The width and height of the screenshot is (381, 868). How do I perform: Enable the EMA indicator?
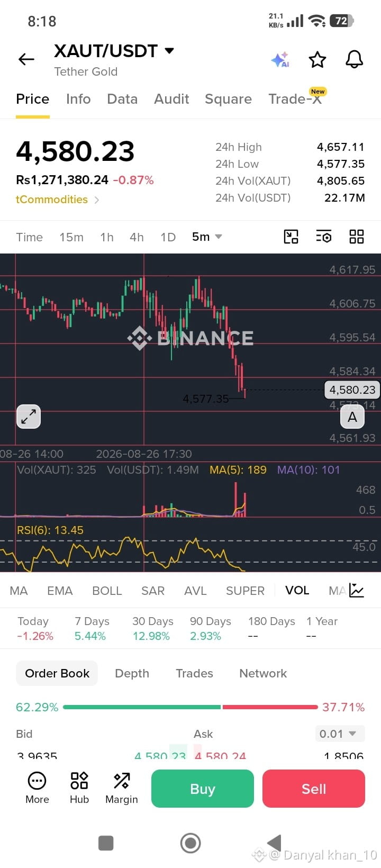60,591
